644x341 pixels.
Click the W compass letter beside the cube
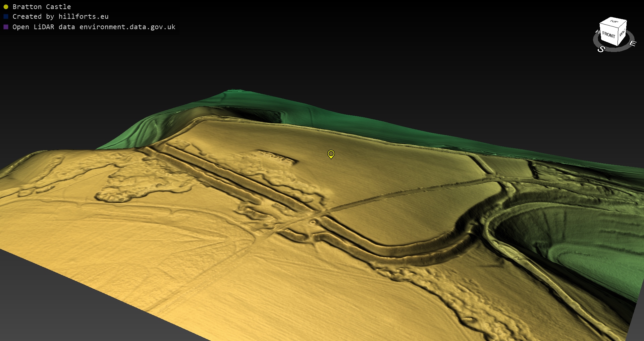(597, 32)
